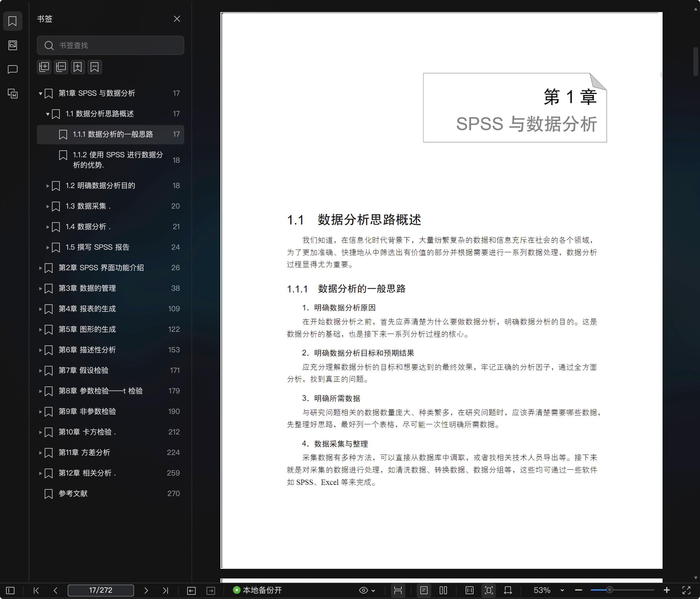Collapse the 第1章 SPSS 与数据分析 node
700x599 pixels.
pyautogui.click(x=40, y=94)
